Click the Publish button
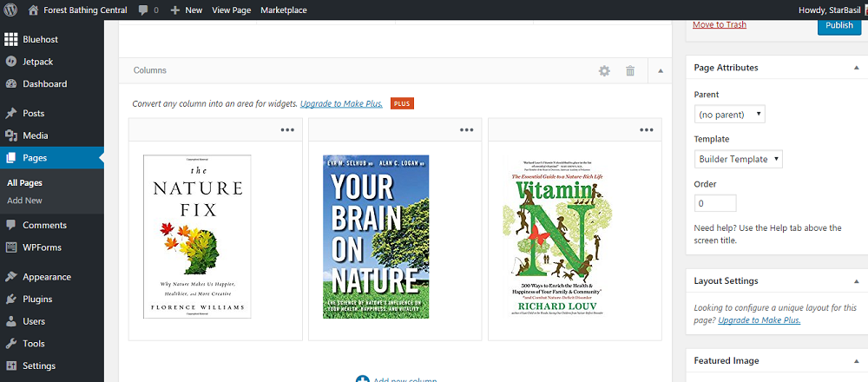 pos(839,25)
